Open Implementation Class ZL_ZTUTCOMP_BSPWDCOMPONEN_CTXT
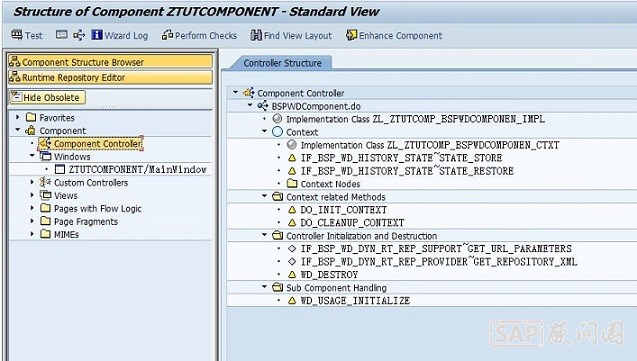The height and width of the screenshot is (361, 637). point(430,145)
